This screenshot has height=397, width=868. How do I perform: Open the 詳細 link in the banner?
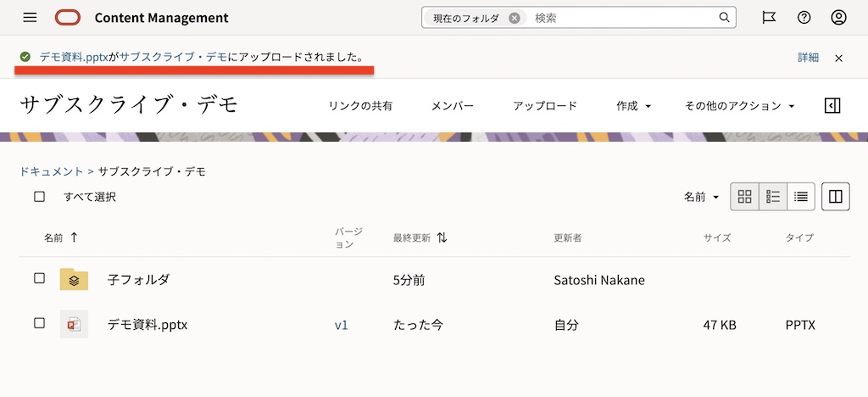tap(808, 57)
